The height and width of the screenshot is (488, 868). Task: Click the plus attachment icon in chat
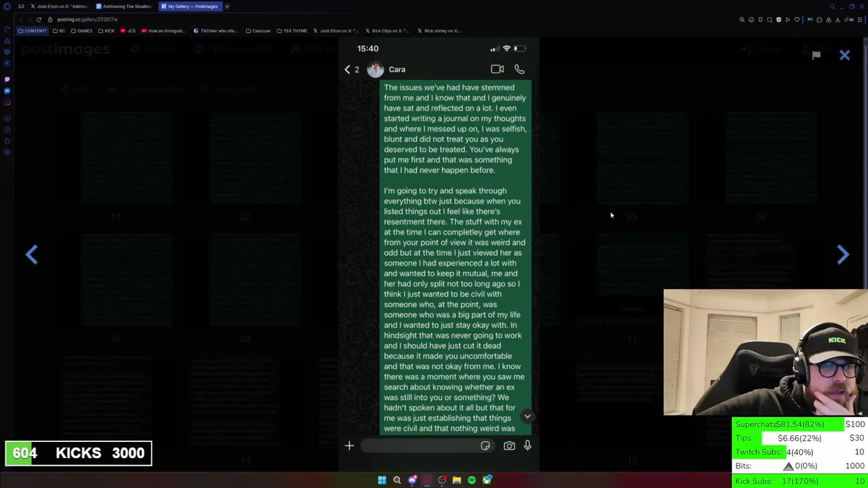(x=349, y=445)
